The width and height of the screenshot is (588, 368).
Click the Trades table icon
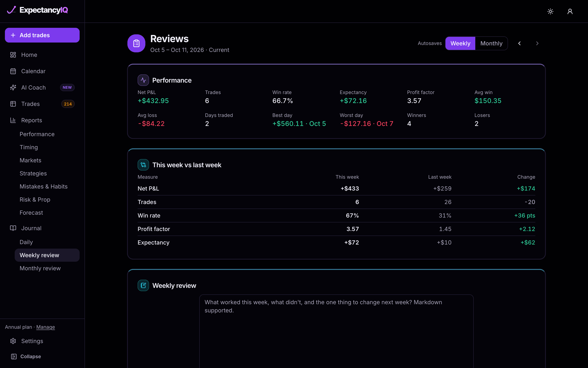pos(13,104)
